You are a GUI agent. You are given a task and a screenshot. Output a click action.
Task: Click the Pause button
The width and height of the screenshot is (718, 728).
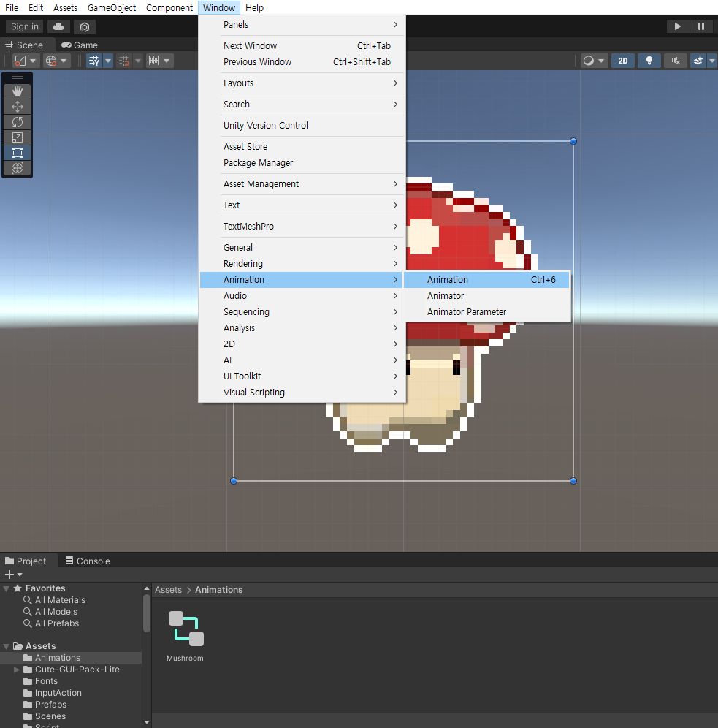(x=701, y=26)
